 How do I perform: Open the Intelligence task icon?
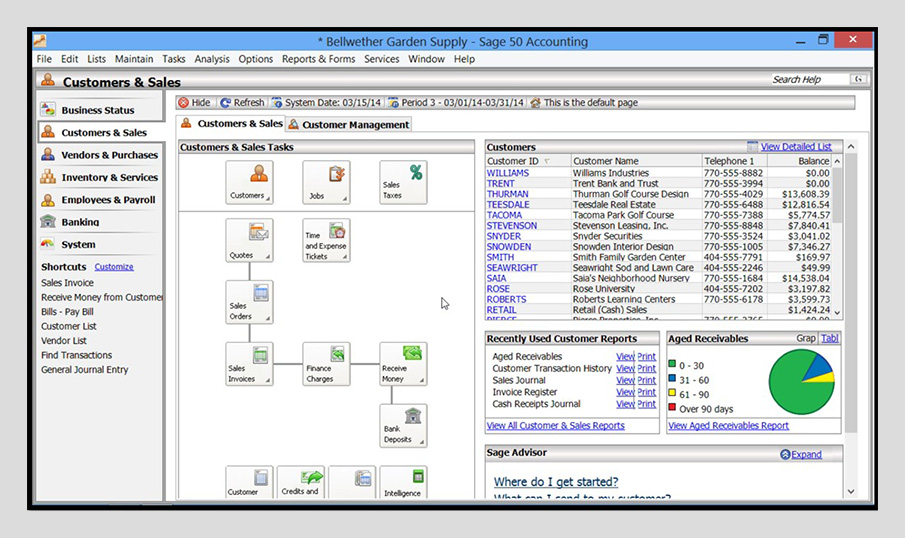tap(403, 482)
